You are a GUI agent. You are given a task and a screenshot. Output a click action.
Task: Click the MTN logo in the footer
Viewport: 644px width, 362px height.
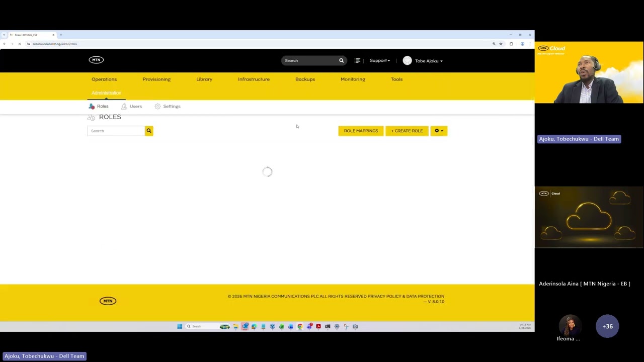pos(108,301)
